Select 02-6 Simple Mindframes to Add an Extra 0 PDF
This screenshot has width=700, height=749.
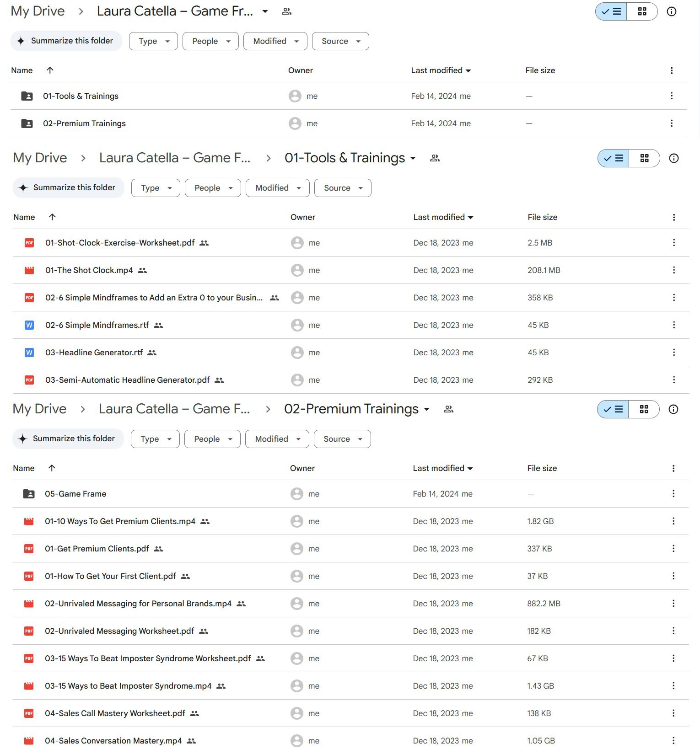tap(351, 298)
